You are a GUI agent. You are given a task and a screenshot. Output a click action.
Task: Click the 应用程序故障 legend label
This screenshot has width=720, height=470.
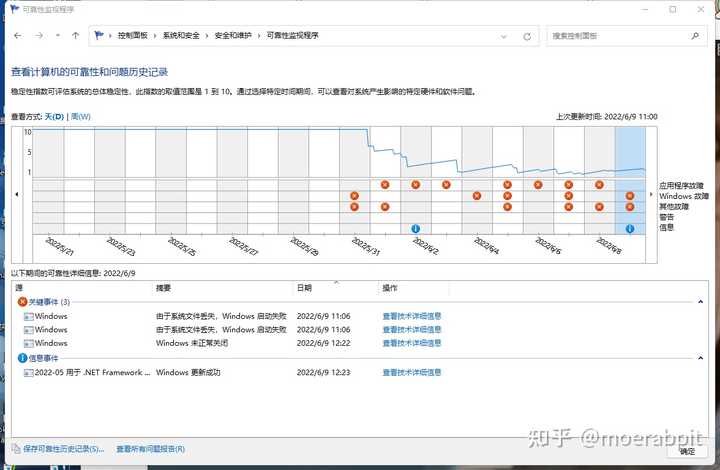[681, 185]
